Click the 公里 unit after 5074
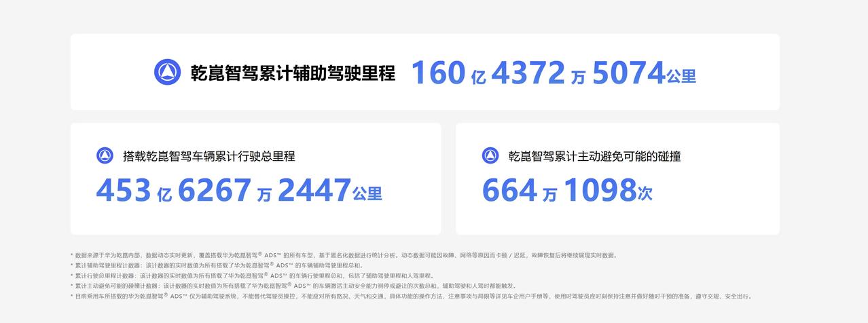Image resolution: width=868 pixels, height=323 pixels. coord(681,77)
